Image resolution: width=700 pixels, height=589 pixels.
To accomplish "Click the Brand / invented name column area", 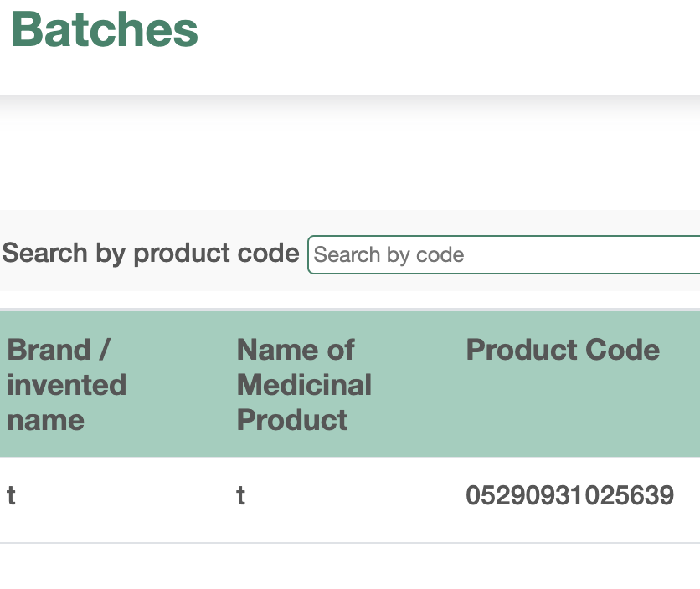I will pyautogui.click(x=67, y=384).
